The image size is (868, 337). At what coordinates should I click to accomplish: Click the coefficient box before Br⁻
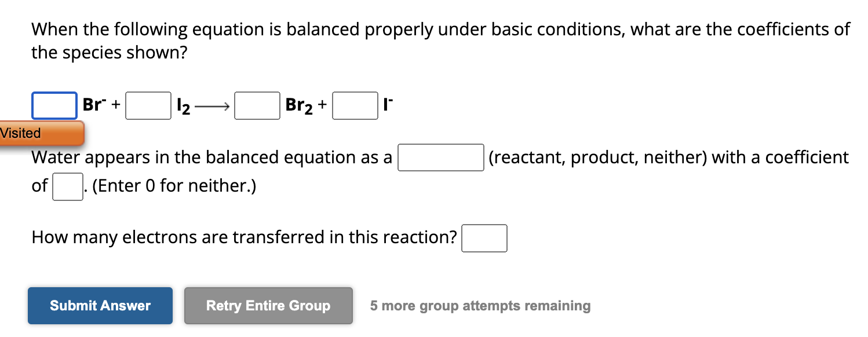click(x=54, y=105)
